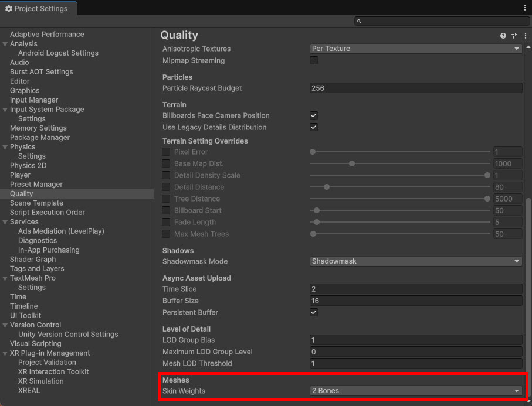
Task: Click the Maximum LOD Group Level field
Action: click(416, 352)
